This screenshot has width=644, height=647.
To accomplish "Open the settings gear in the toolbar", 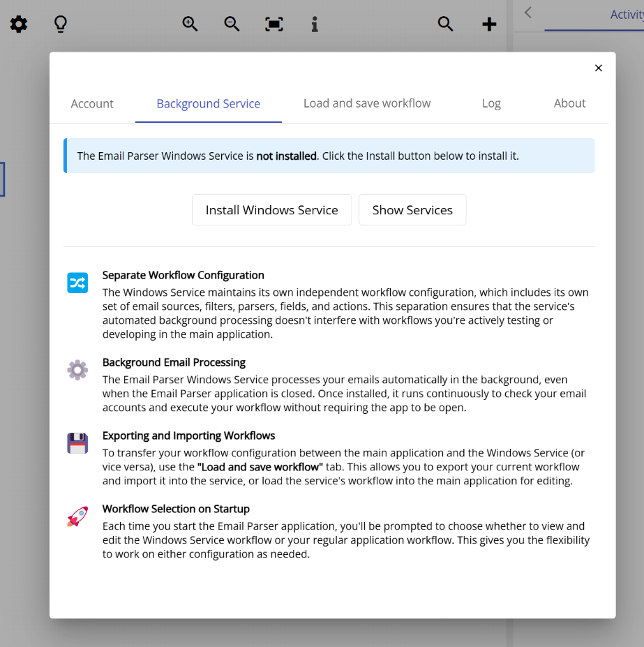I will [18, 24].
